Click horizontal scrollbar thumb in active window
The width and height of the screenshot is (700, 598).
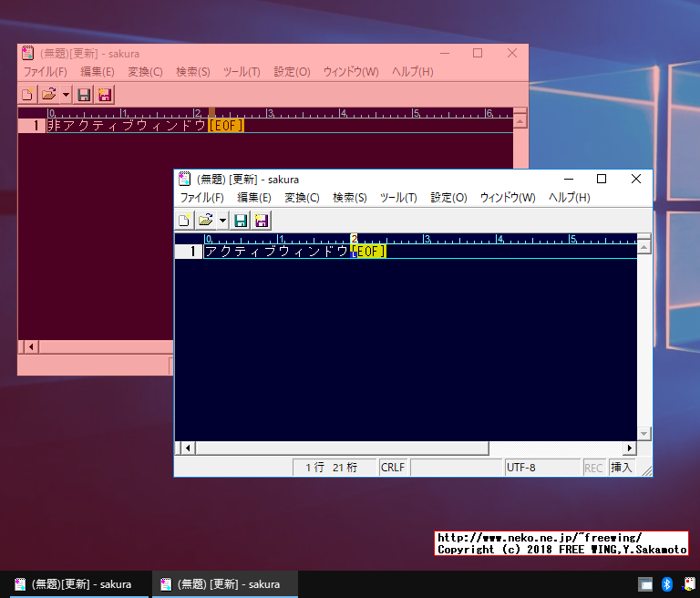(x=342, y=448)
